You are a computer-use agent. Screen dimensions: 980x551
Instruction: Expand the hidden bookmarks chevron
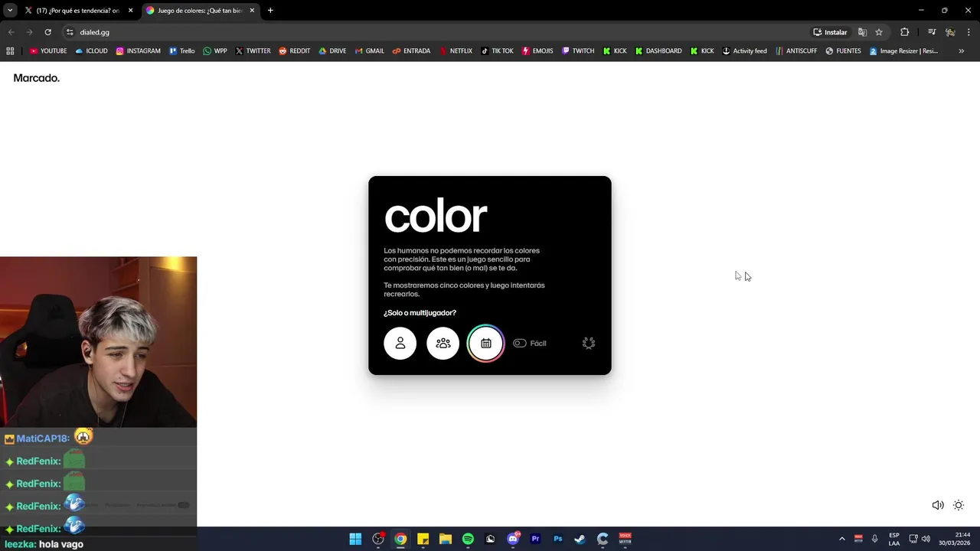962,51
